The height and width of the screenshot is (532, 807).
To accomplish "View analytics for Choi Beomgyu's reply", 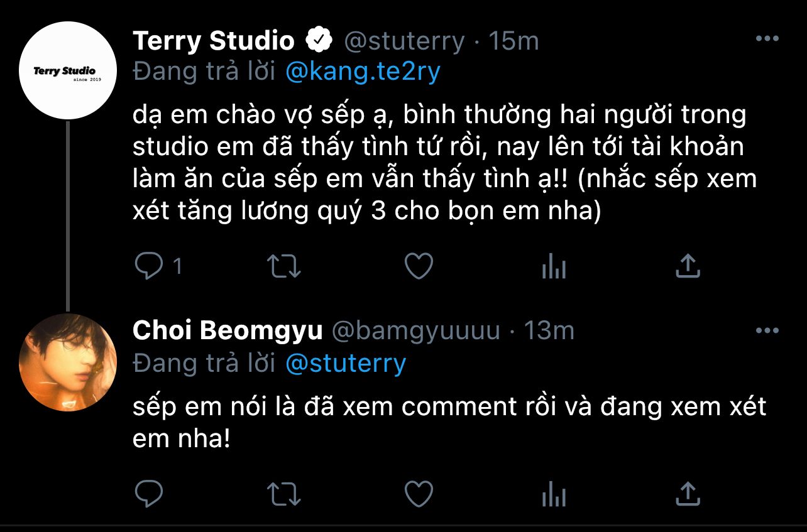I will tap(553, 494).
